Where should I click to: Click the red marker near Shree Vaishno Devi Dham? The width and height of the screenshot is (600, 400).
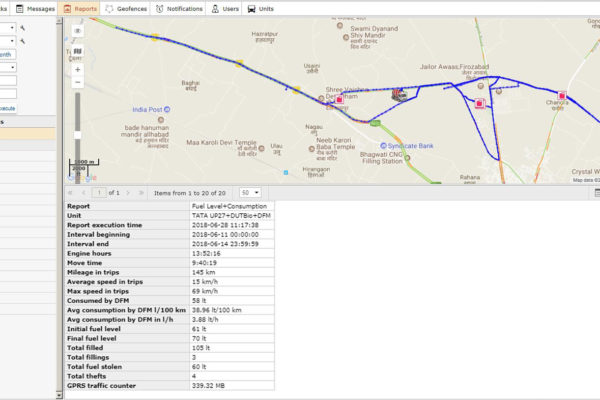pyautogui.click(x=341, y=100)
